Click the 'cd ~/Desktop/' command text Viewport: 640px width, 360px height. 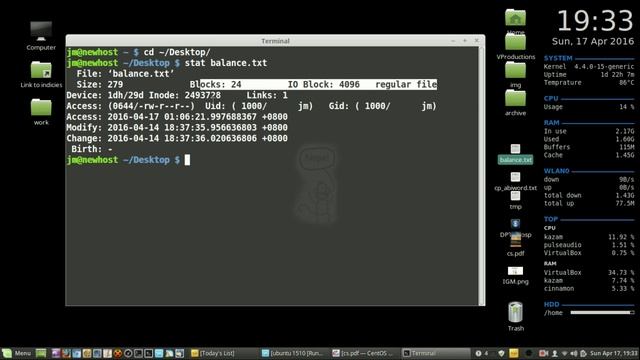point(177,52)
